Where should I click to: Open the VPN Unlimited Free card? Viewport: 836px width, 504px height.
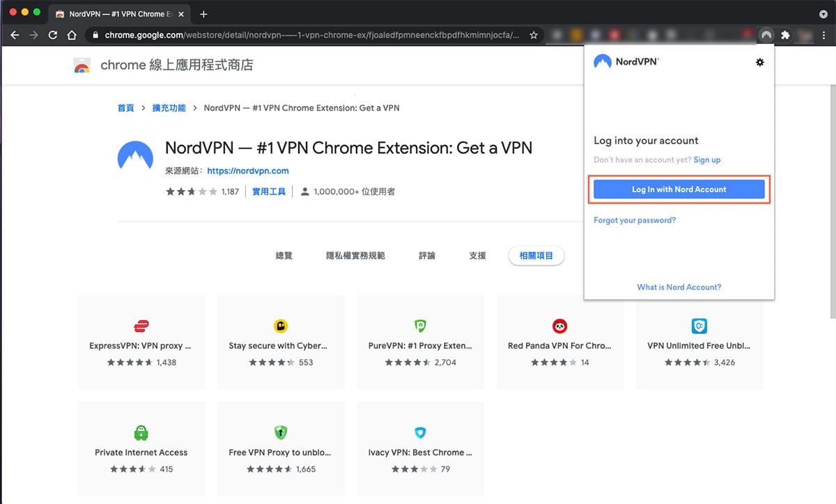coord(699,342)
